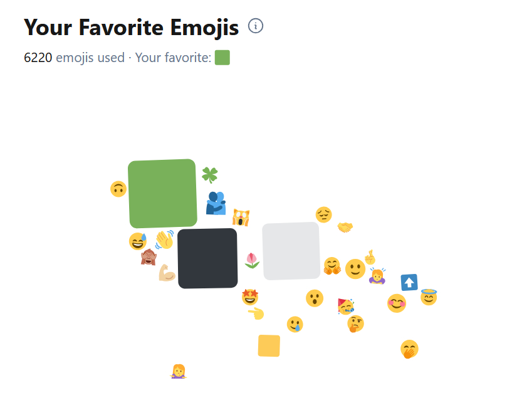Select the blue up-arrow emoji
The width and height of the screenshot is (517, 420).
[x=409, y=283]
